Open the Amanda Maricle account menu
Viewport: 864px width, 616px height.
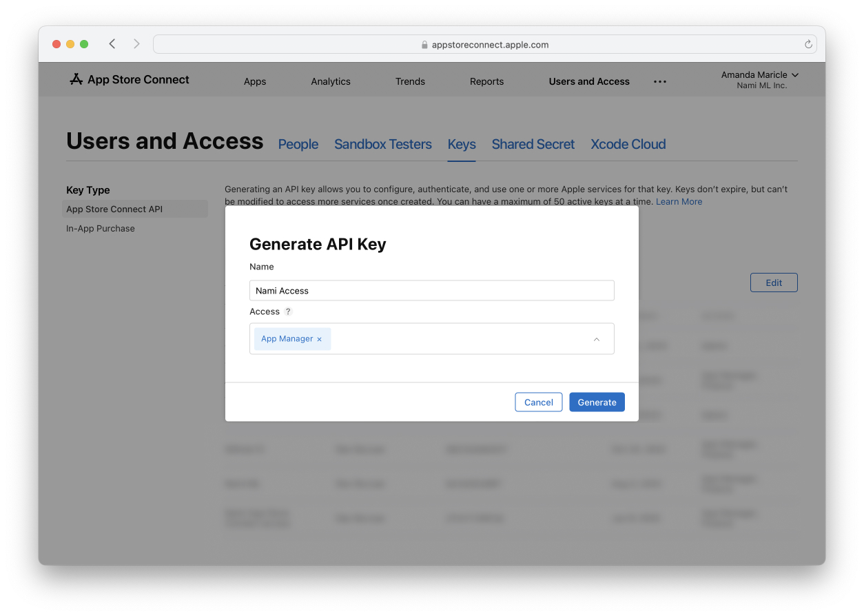tap(760, 74)
